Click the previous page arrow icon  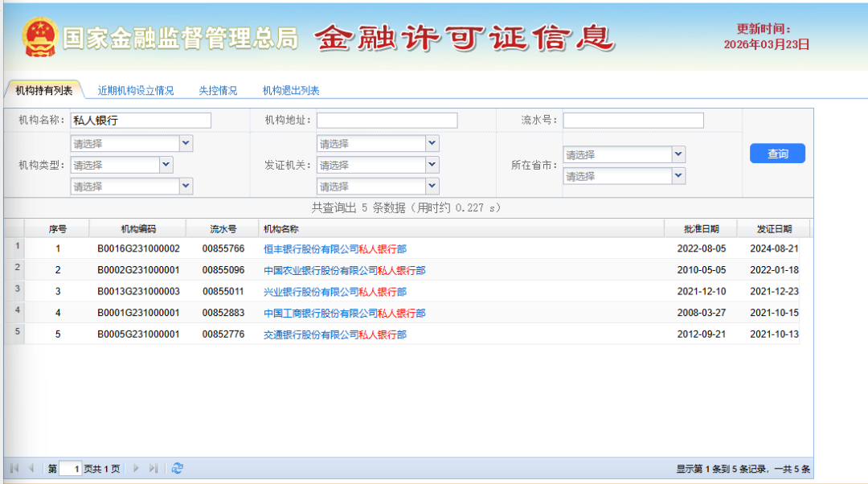[31, 468]
